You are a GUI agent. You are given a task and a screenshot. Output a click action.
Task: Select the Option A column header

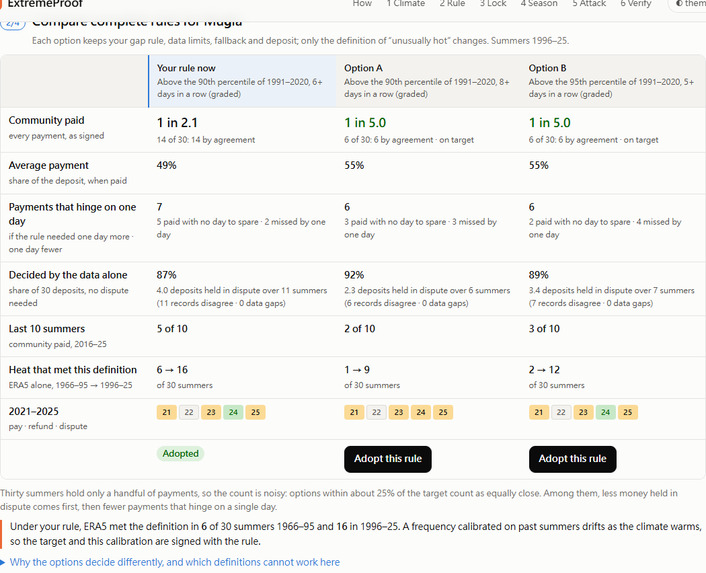[428, 81]
